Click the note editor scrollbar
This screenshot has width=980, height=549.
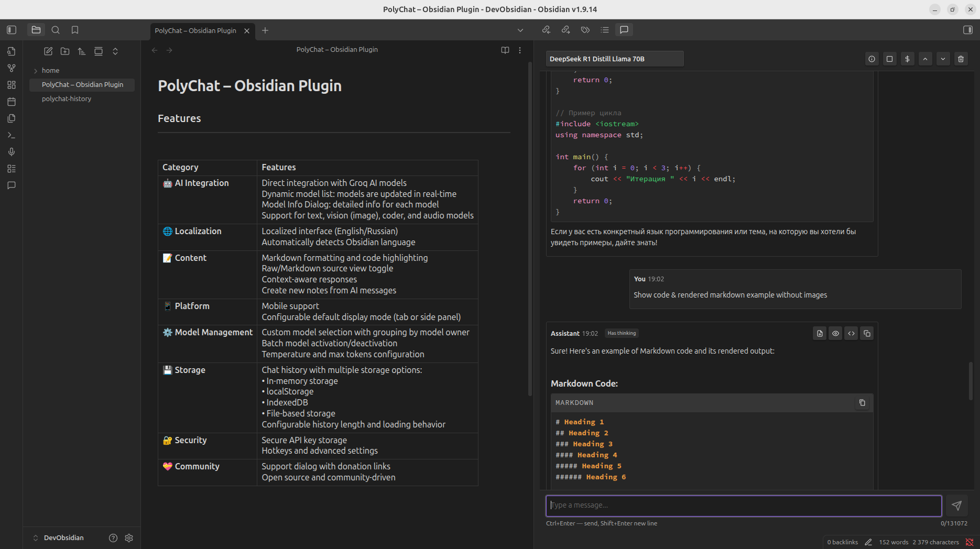click(530, 229)
